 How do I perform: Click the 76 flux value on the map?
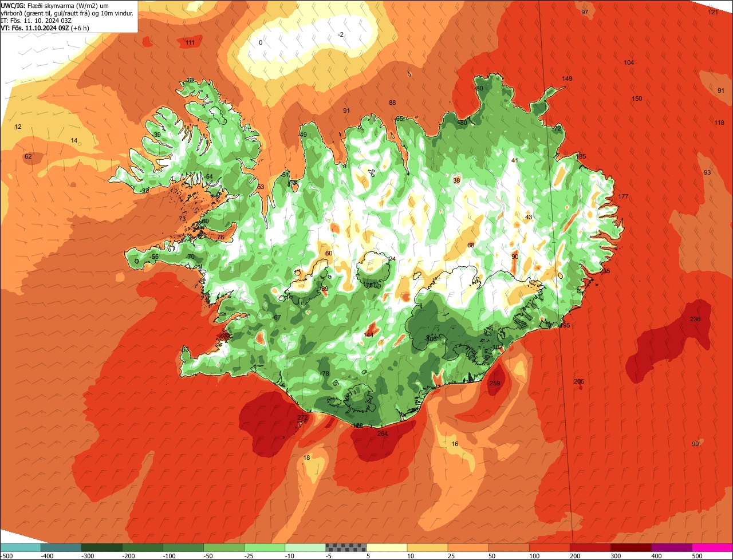(x=220, y=237)
